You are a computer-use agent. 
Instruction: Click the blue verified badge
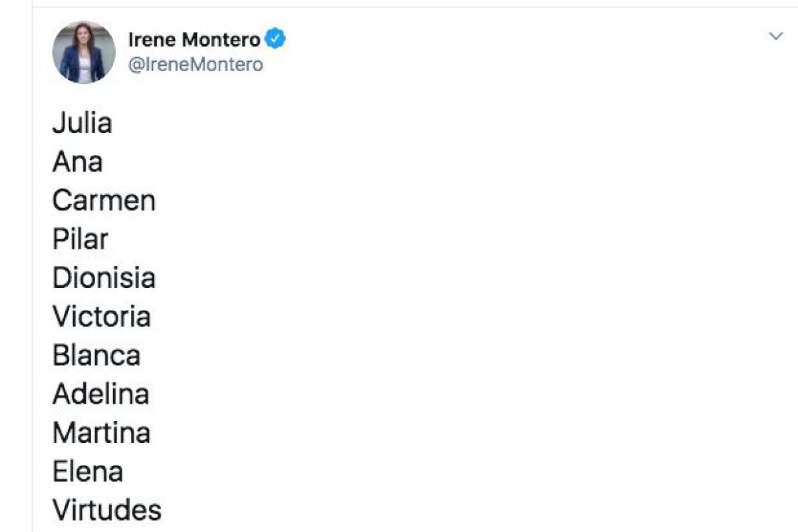pos(275,39)
